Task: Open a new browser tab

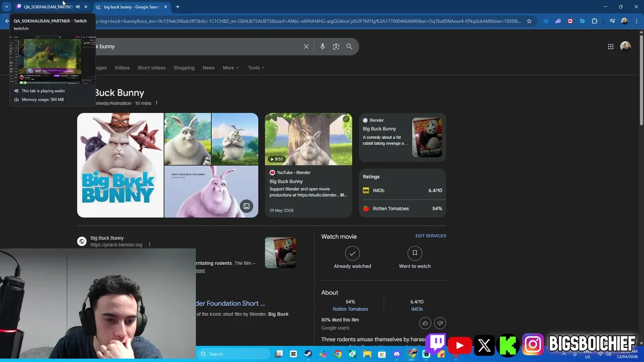Action: coord(178,7)
